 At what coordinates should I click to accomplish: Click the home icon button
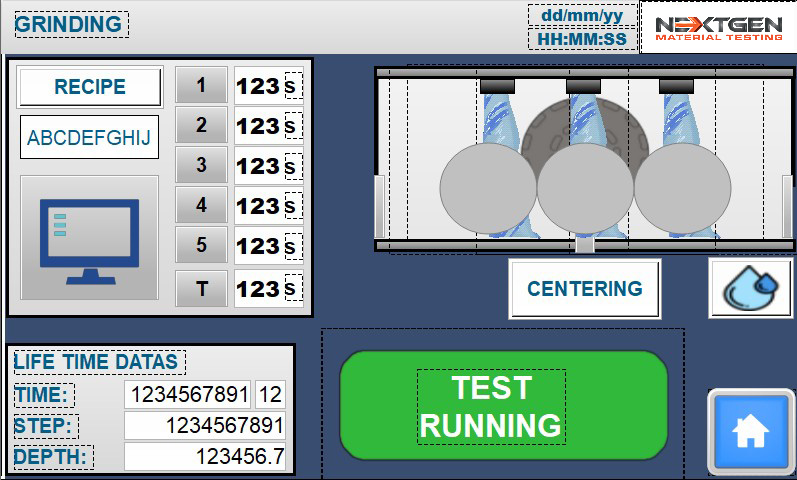pyautogui.click(x=750, y=431)
